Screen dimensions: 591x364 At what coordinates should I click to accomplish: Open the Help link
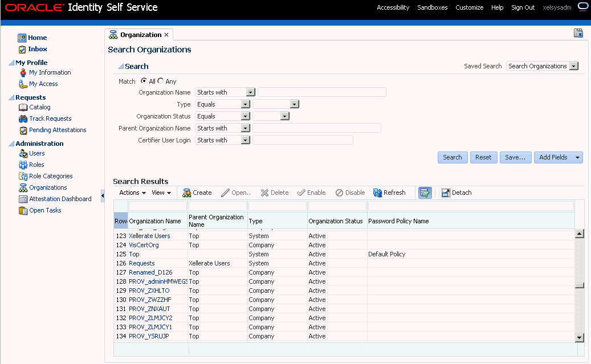497,7
